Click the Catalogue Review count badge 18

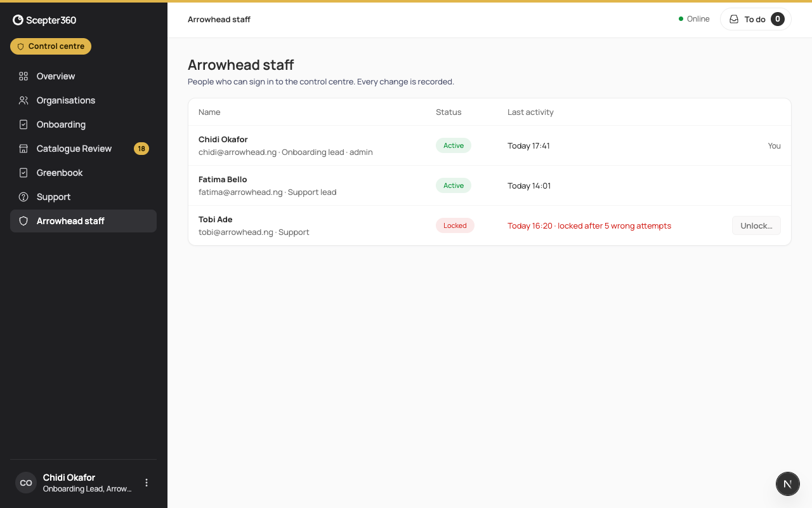(x=141, y=149)
